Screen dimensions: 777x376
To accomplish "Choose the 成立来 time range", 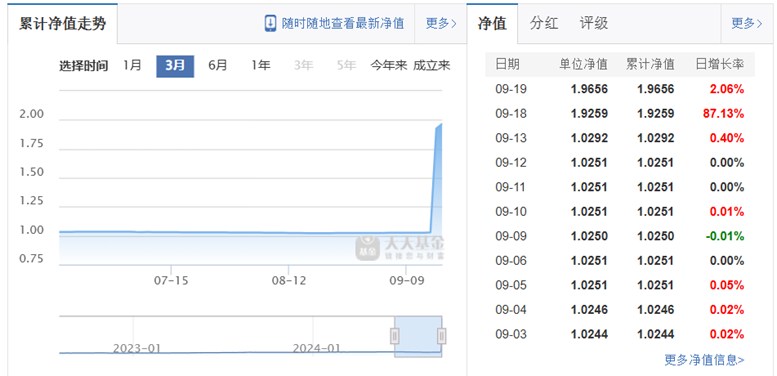I will click(x=432, y=66).
